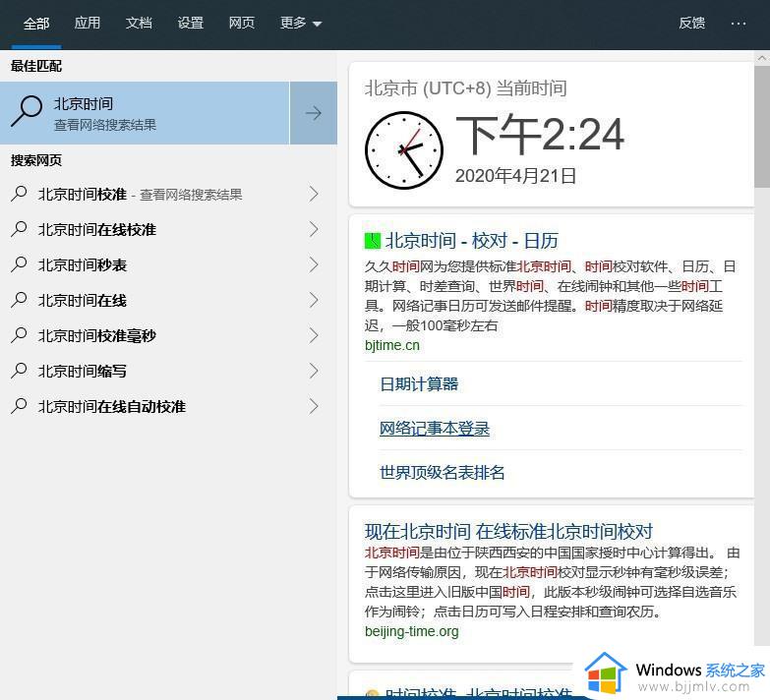Select the 设置 tab

[191, 23]
